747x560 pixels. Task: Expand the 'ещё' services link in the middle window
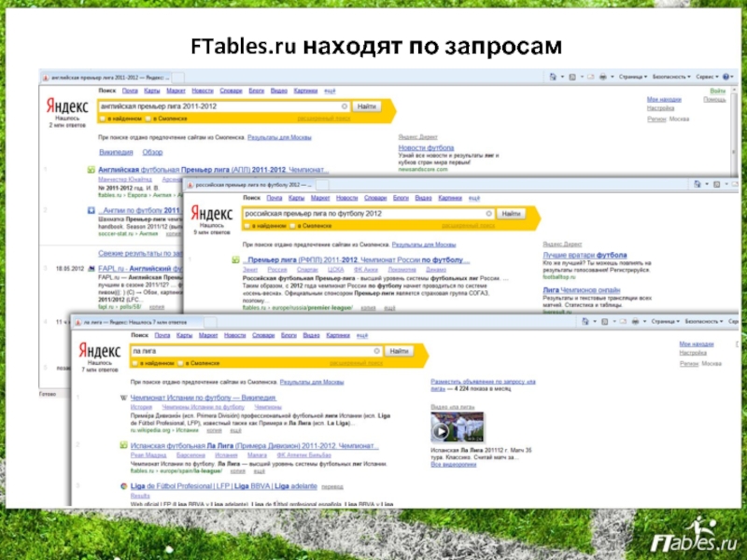point(474,198)
